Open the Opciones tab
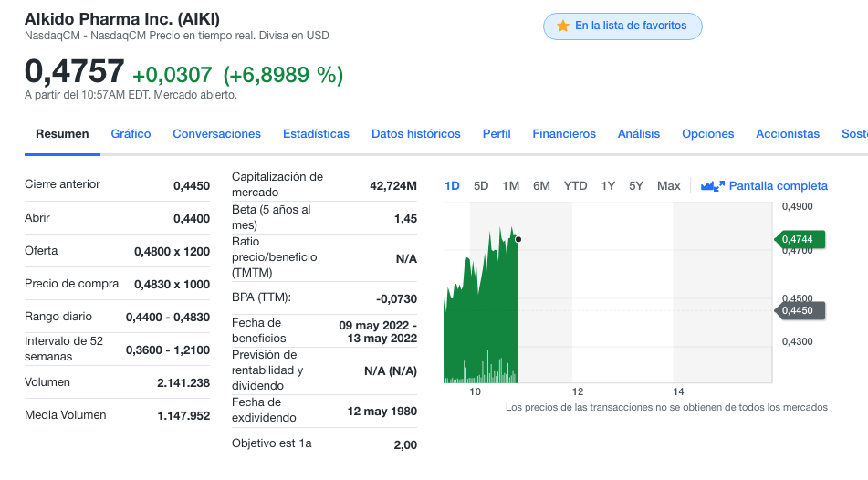The image size is (868, 480). coord(708,134)
